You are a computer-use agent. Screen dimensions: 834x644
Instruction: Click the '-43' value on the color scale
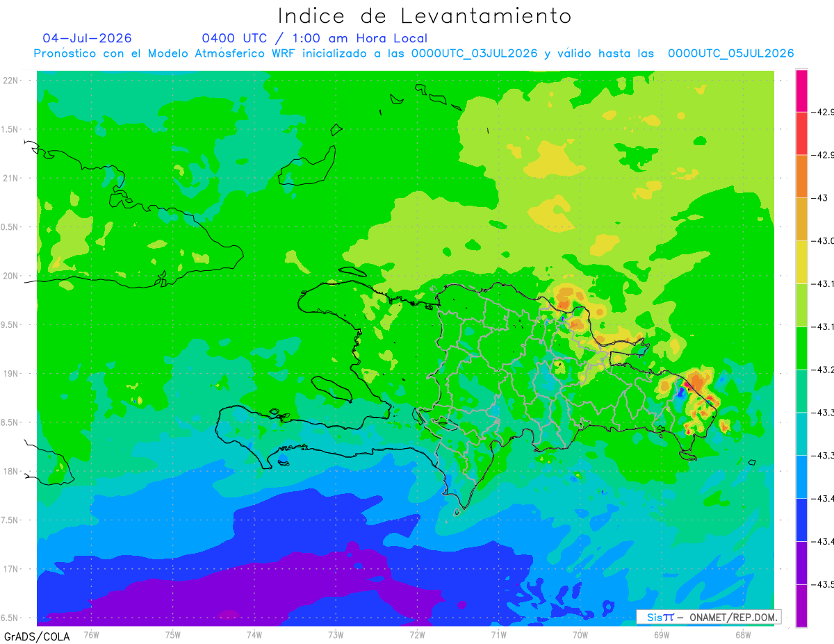tap(821, 198)
